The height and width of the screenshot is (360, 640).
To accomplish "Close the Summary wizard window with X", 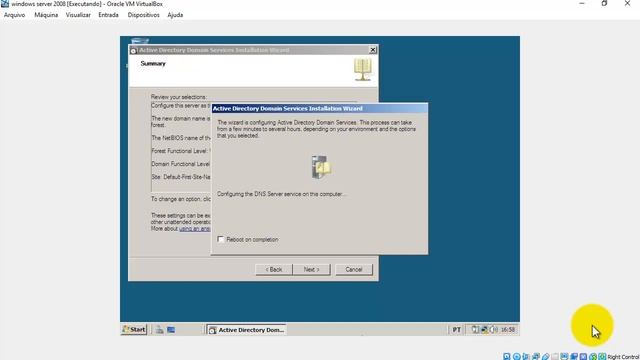I will click(x=373, y=50).
